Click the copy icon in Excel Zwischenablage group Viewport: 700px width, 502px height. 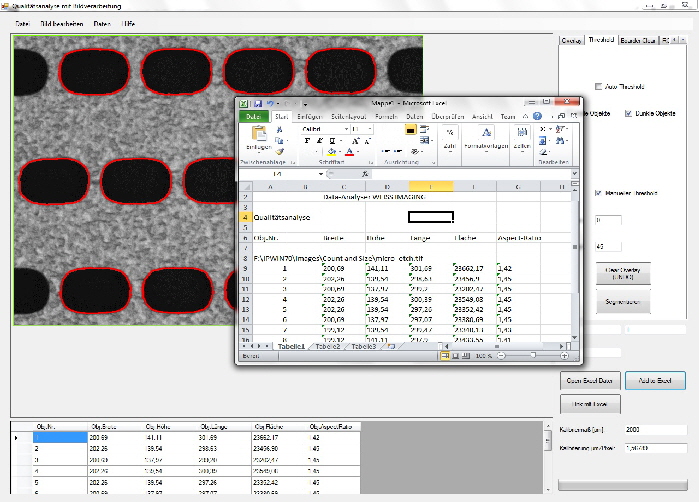[x=279, y=141]
